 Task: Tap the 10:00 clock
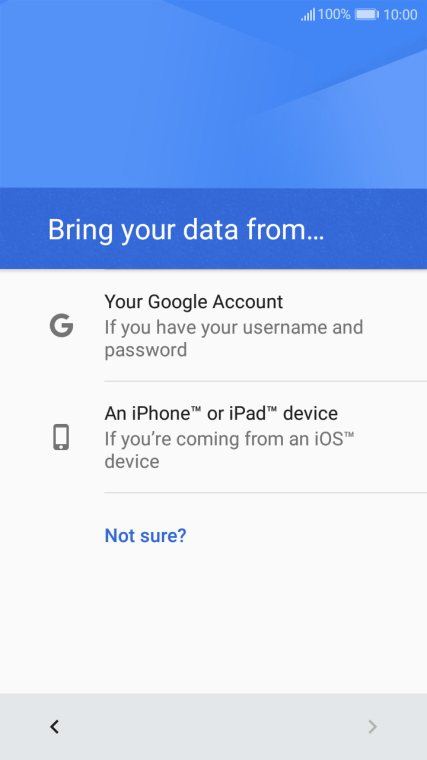tap(400, 15)
